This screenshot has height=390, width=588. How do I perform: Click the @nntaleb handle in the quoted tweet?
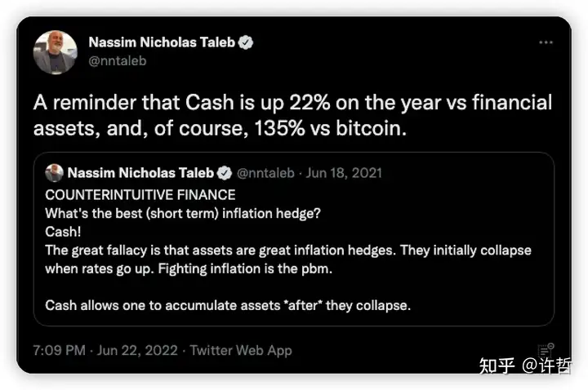point(267,173)
